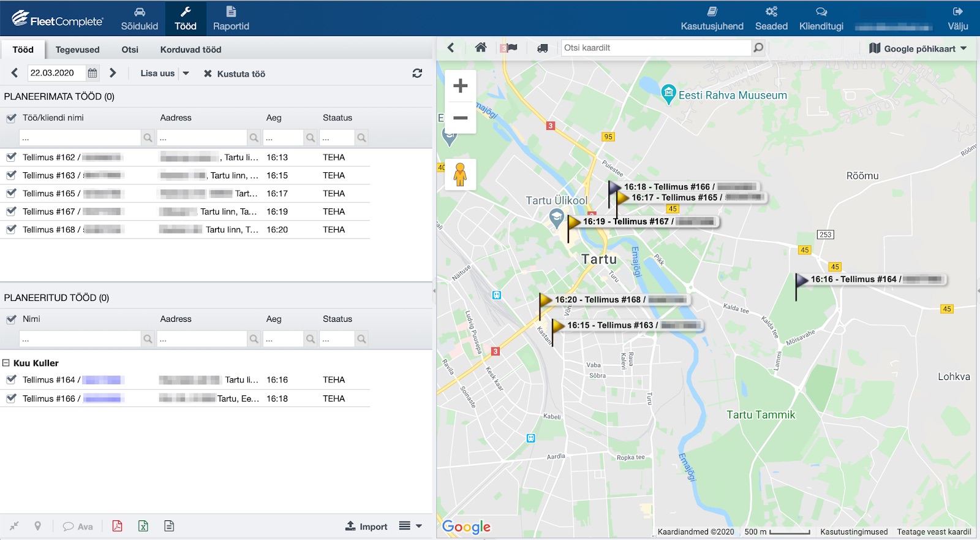Click the map home icon
This screenshot has height=540, width=980.
click(481, 48)
